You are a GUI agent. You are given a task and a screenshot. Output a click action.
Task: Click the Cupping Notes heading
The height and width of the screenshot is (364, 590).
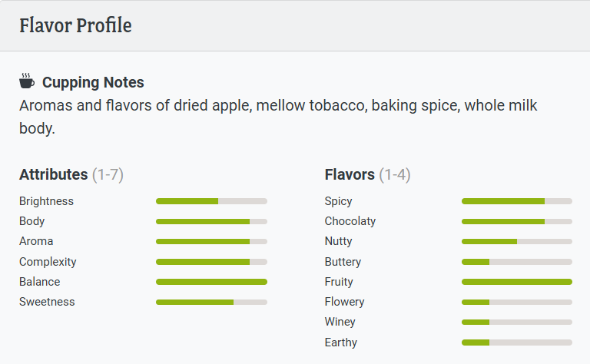click(93, 82)
